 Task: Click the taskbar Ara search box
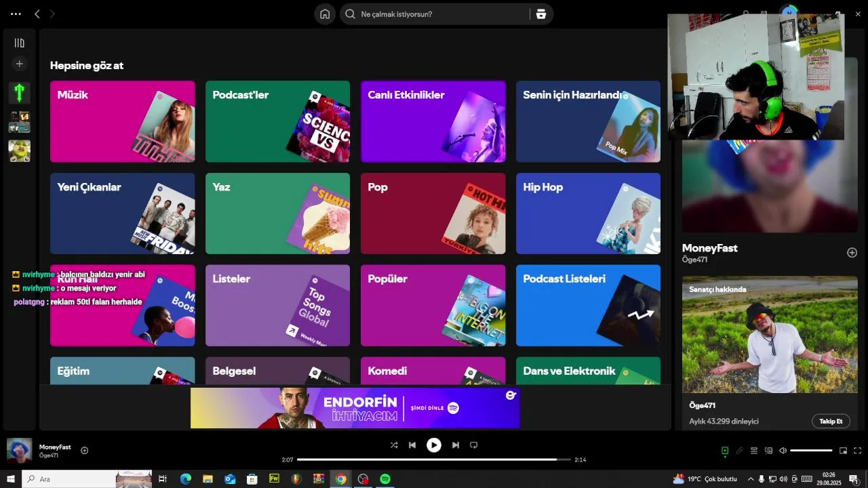tap(87, 479)
